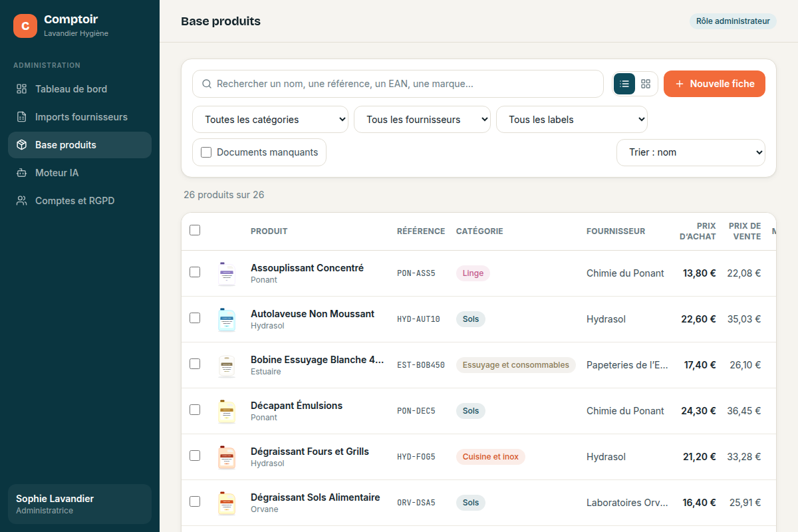Create a Nouvelle fiche
This screenshot has height=532, width=798.
click(x=714, y=84)
